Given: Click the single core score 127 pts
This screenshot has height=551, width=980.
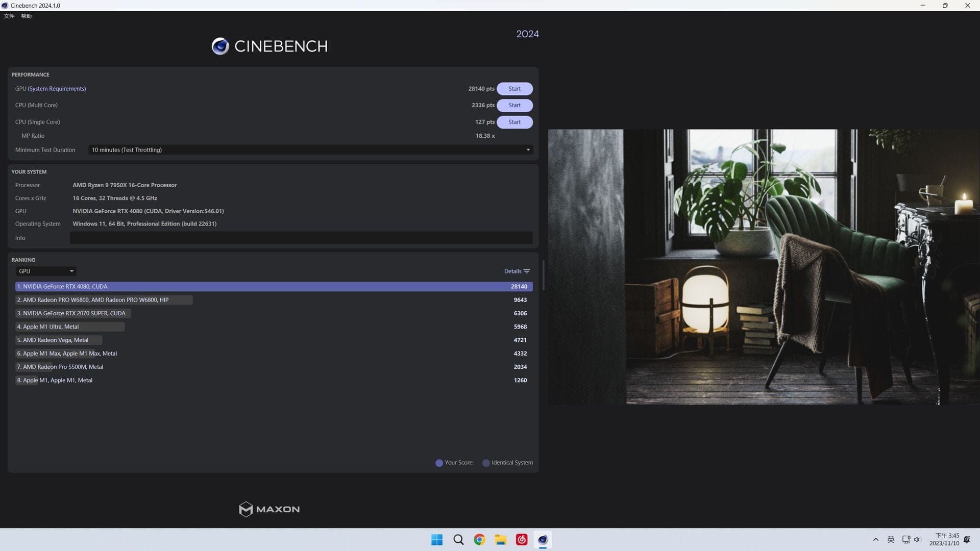Looking at the screenshot, I should (x=485, y=122).
